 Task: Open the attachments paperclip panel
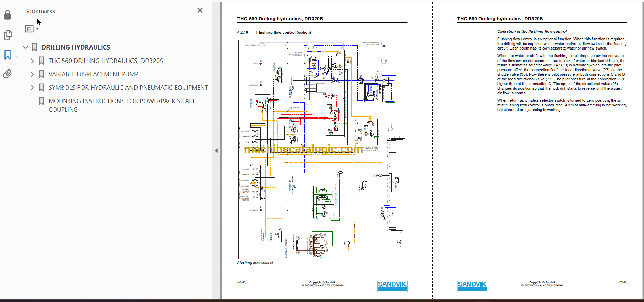tap(8, 74)
